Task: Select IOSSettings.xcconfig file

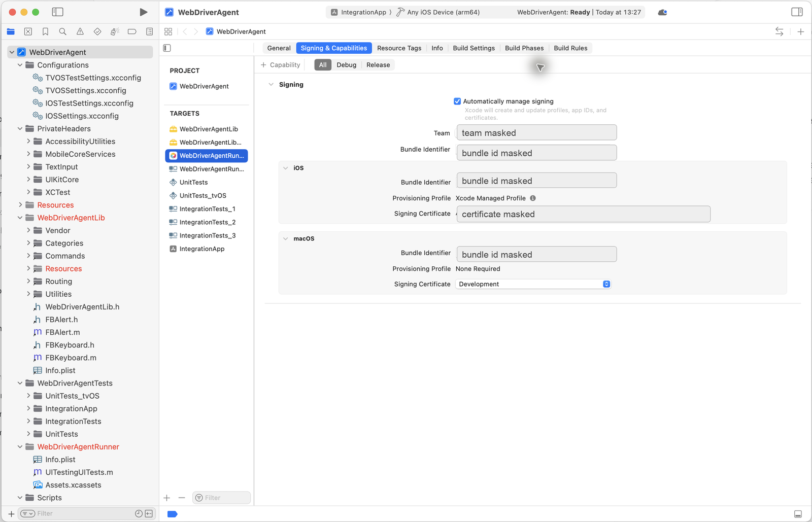Action: (x=82, y=116)
